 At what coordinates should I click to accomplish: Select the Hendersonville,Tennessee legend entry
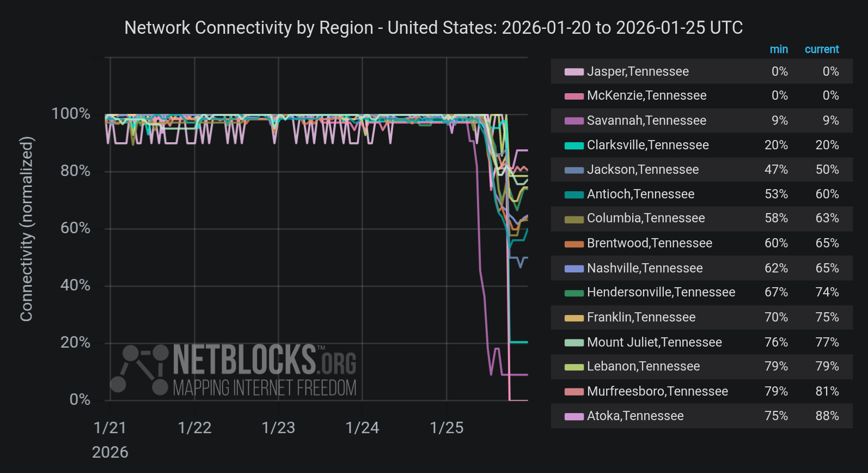(661, 292)
